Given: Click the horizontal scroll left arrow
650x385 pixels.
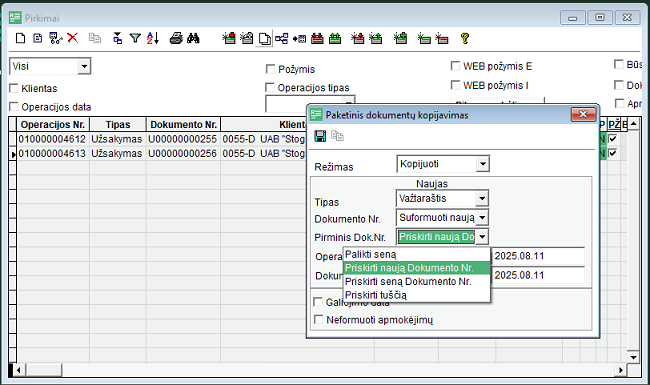Looking at the screenshot, I should [x=18, y=370].
